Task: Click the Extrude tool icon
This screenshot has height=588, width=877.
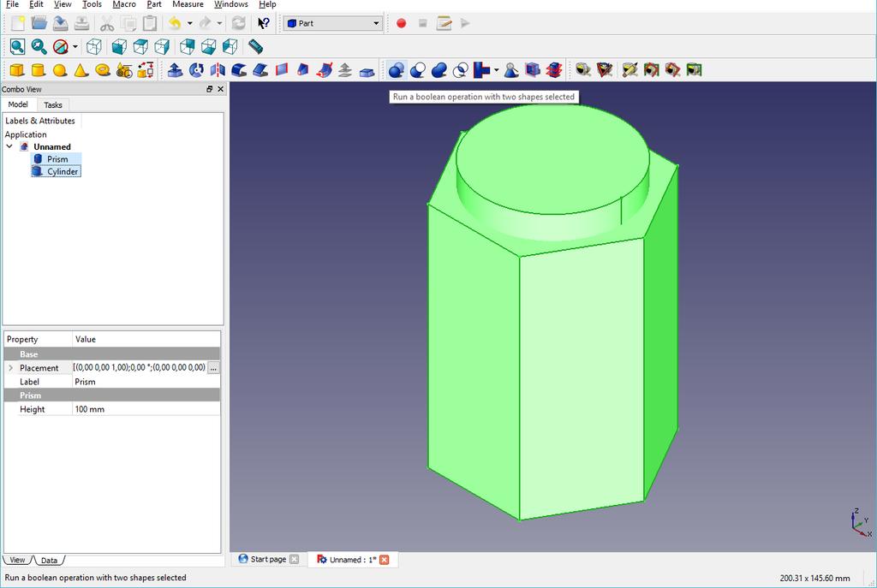Action: coord(175,70)
